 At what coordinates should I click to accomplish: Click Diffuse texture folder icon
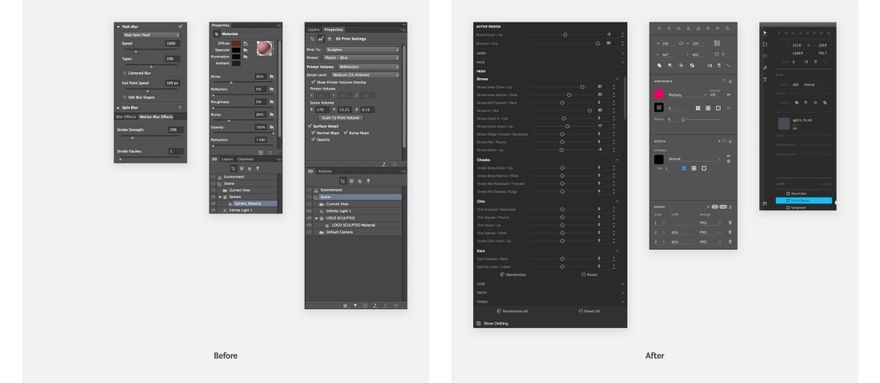(x=245, y=43)
